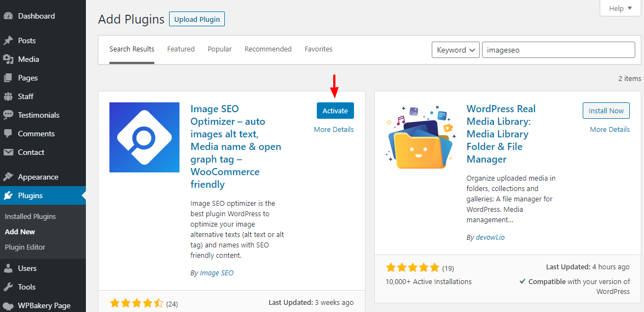Activate the Image SEO Optimizer plugin
Image resolution: width=644 pixels, height=312 pixels.
pos(335,111)
